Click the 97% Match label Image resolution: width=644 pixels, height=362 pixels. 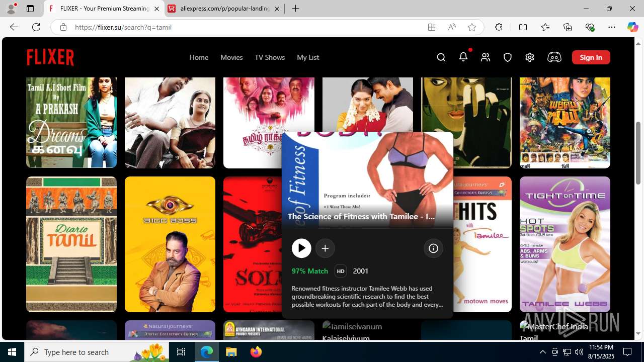pyautogui.click(x=310, y=271)
